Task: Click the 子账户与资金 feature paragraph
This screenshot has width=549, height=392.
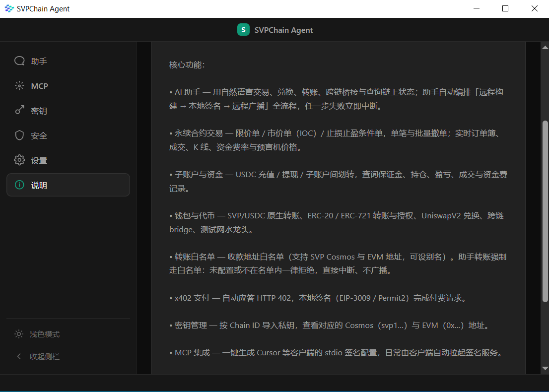Action: 338,181
